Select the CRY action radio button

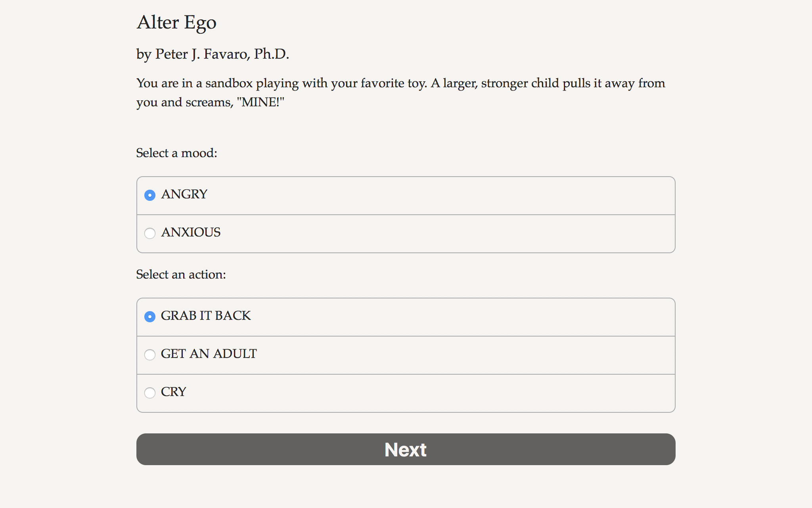point(150,393)
